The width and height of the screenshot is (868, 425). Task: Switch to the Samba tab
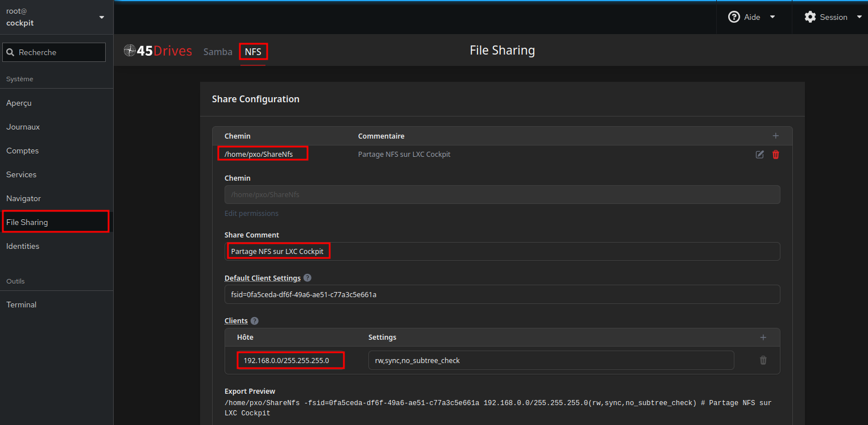point(218,52)
